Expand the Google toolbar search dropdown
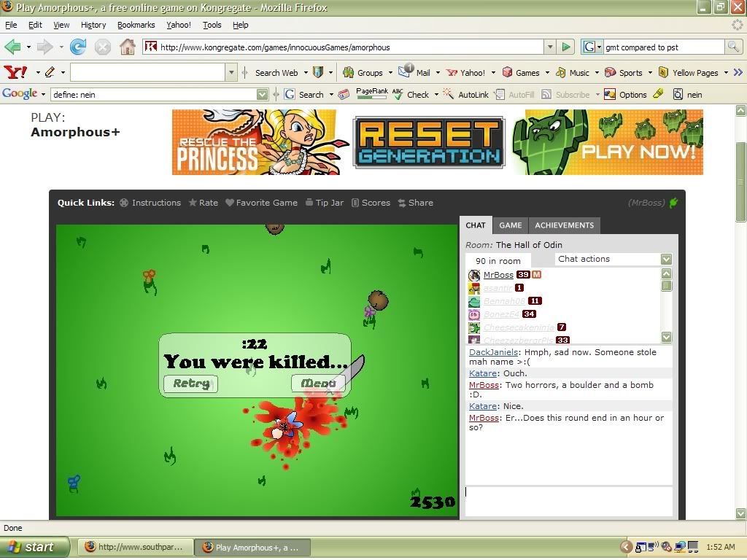Viewport: 747px width, 560px height. [262, 94]
